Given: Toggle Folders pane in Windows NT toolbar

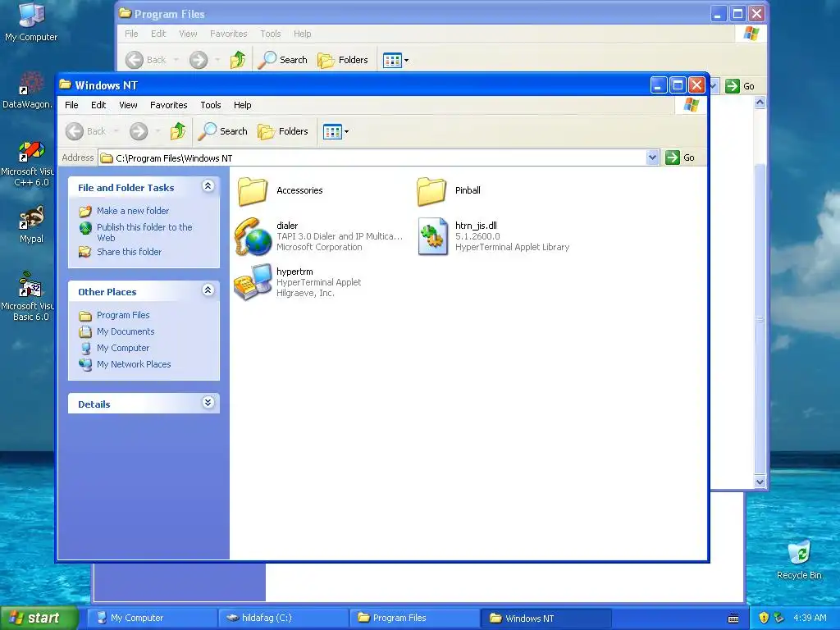Looking at the screenshot, I should point(283,131).
